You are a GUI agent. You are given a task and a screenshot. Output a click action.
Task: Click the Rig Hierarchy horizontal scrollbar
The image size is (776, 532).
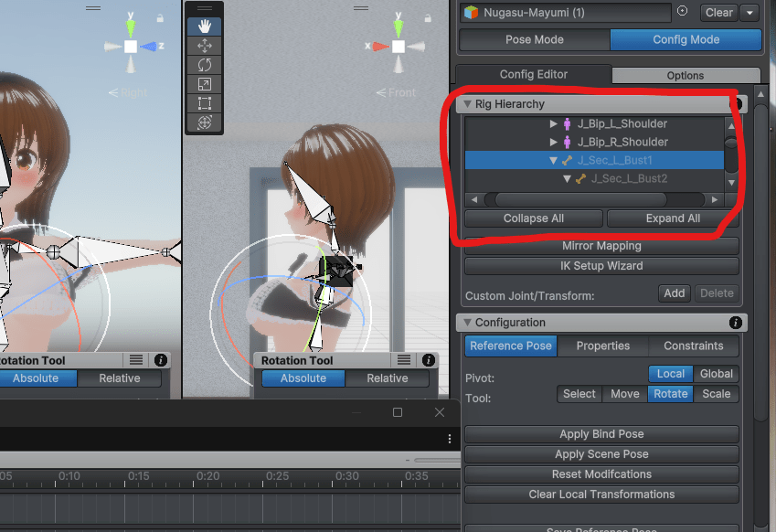click(x=594, y=198)
